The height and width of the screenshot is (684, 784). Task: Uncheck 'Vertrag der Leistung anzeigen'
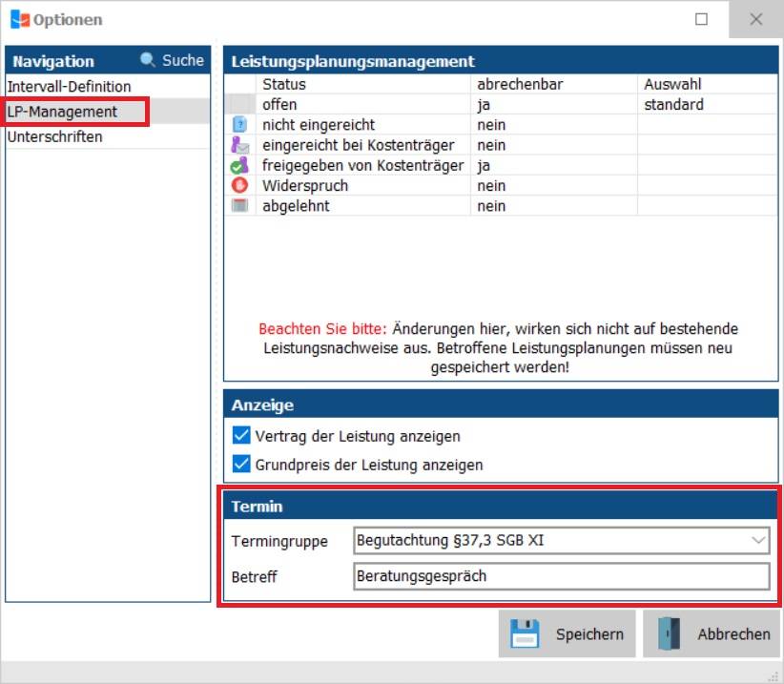[241, 436]
